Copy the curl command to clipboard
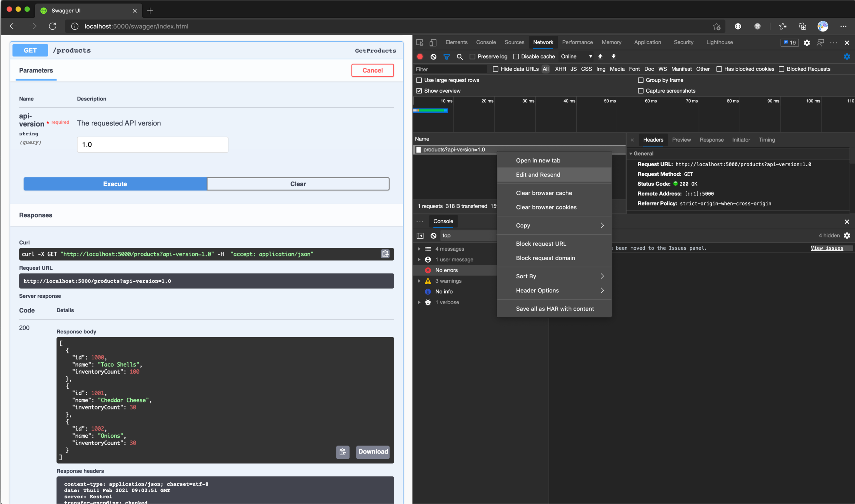 click(x=385, y=254)
